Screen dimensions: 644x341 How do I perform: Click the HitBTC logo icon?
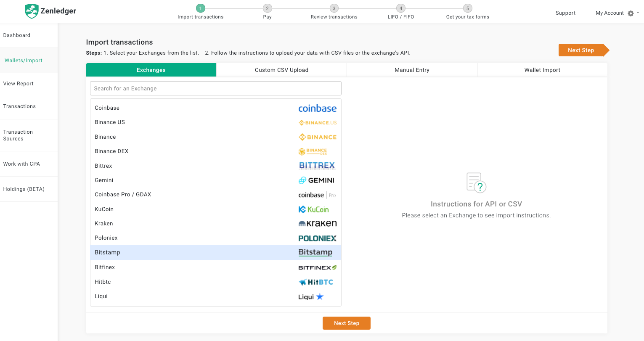click(x=316, y=282)
